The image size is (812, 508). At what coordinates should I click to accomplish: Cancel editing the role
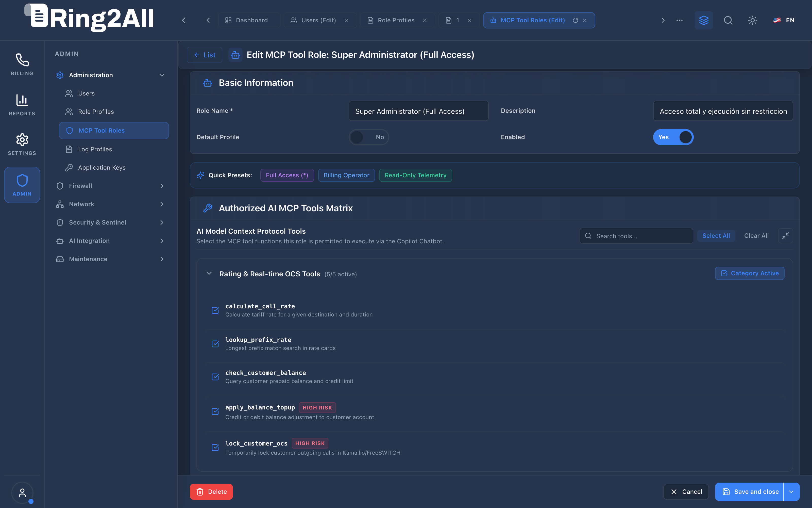pos(686,491)
